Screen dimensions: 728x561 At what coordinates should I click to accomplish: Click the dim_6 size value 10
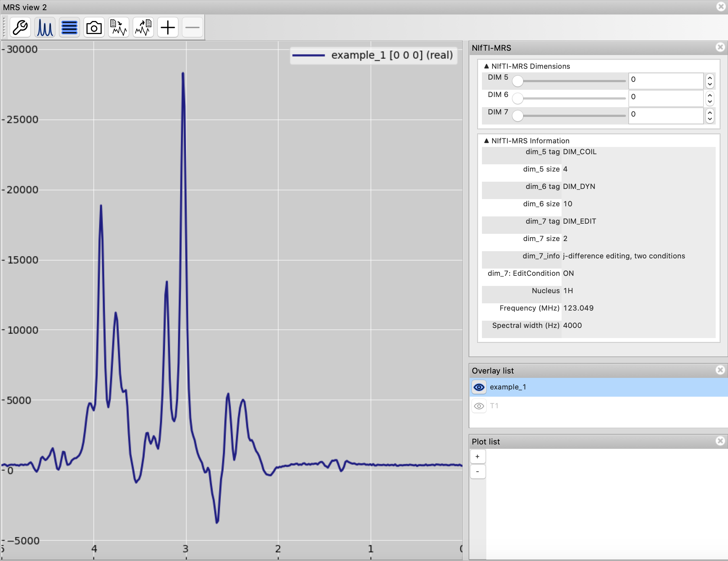point(568,204)
